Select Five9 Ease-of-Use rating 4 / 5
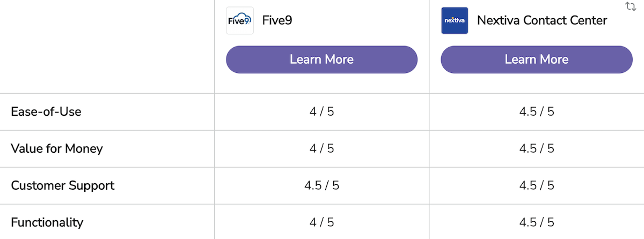 click(321, 112)
